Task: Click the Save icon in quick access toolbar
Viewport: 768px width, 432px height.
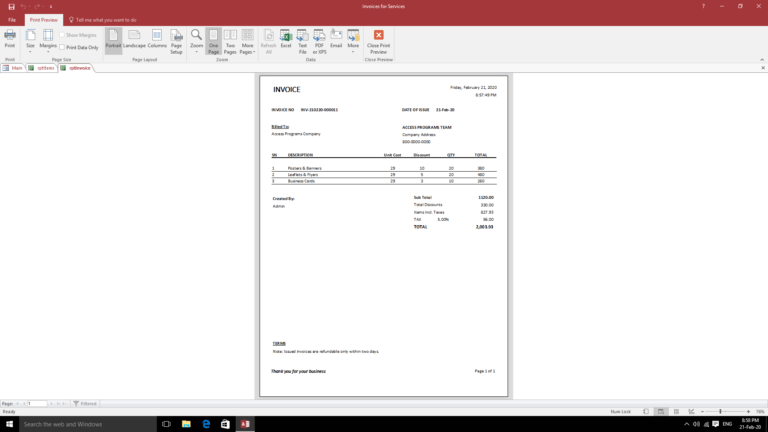Action: click(x=11, y=7)
